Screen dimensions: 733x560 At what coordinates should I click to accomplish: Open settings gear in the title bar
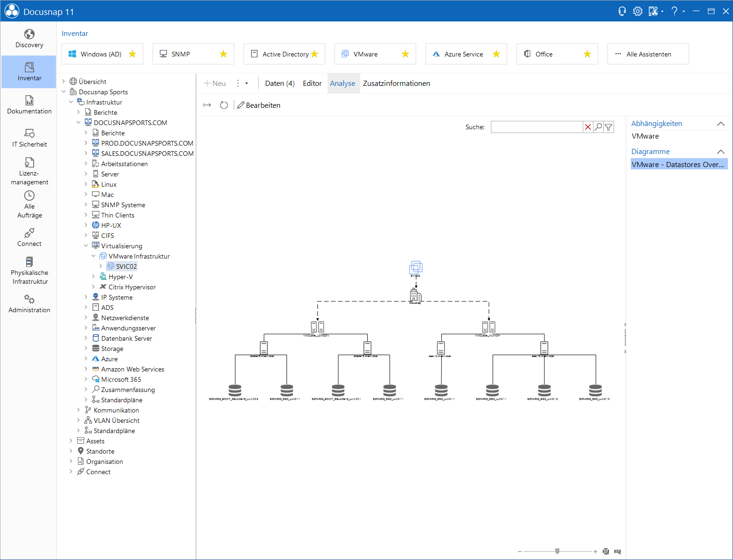point(637,11)
